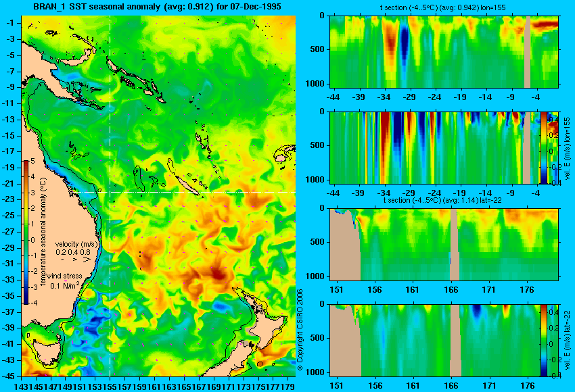Click the 'velocity (m/s)' legend label
Viewport: 575px width, 392px height.
pos(77,244)
